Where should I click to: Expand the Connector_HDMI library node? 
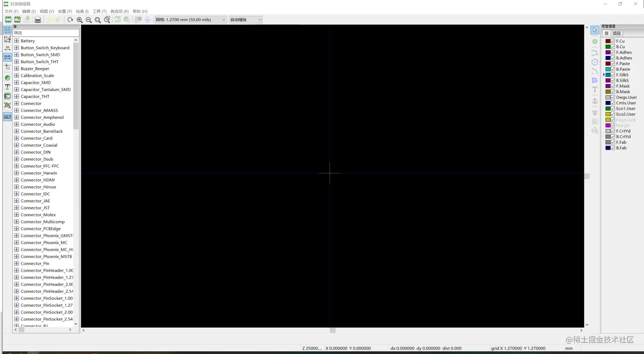coord(17,180)
